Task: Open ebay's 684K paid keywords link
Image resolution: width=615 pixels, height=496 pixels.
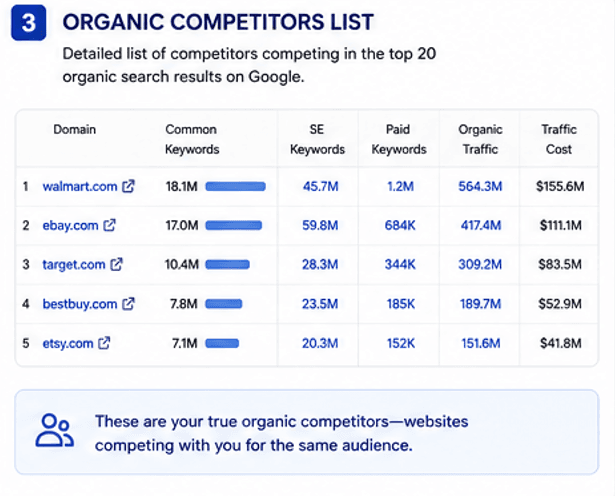Action: click(x=400, y=225)
